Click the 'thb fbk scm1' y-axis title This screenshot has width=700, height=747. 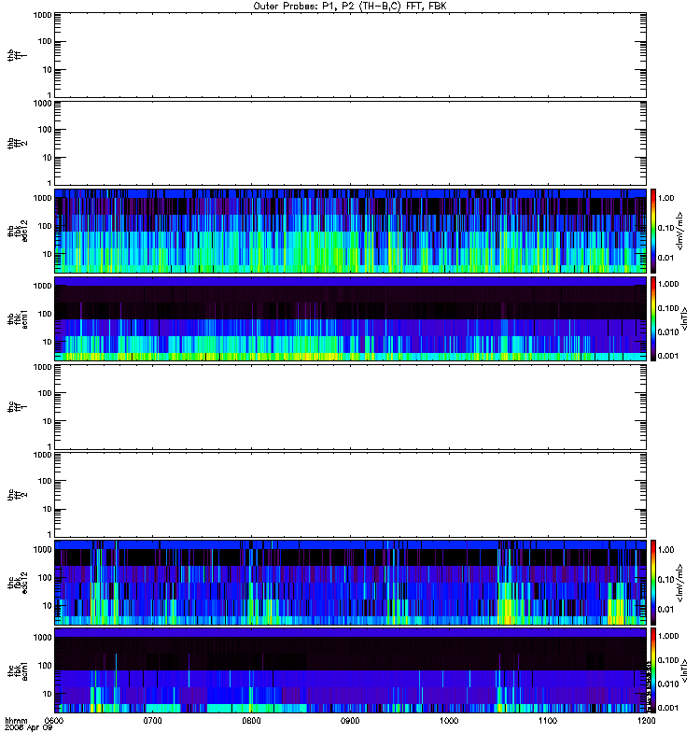[x=18, y=318]
